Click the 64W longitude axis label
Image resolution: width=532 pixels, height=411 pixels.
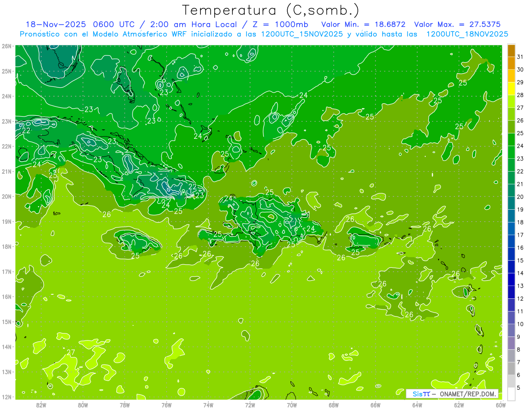(417, 405)
